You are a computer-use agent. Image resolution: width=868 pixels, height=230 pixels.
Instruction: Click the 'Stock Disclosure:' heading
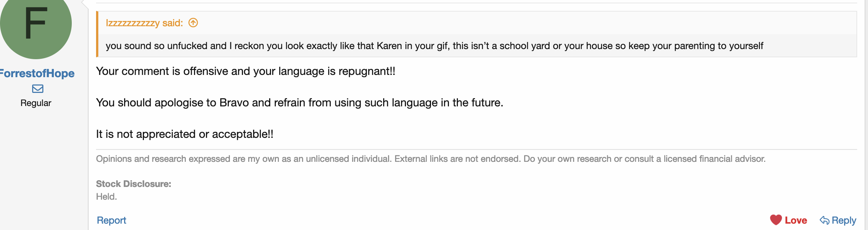coord(133,184)
